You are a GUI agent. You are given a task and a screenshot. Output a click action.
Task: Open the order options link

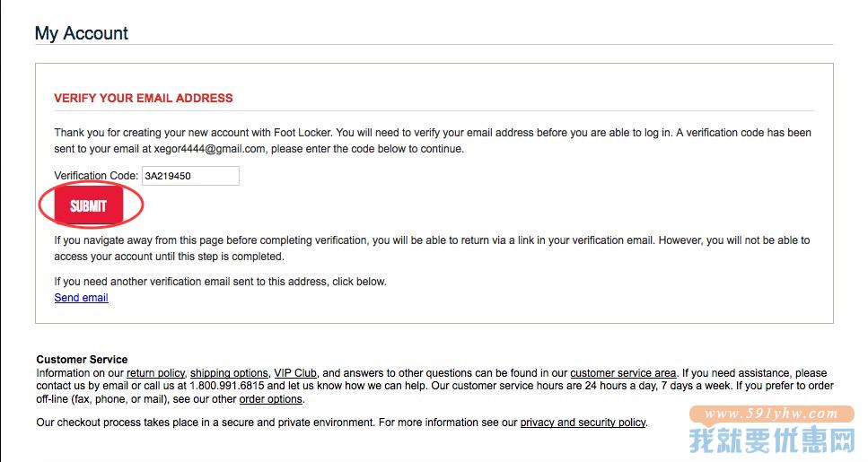pos(271,399)
